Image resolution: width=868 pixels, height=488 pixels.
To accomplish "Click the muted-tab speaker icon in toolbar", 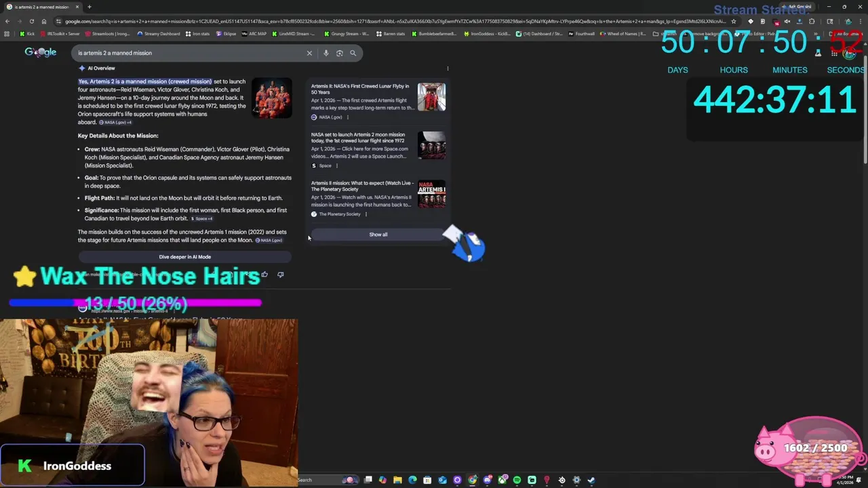I will tap(787, 21).
